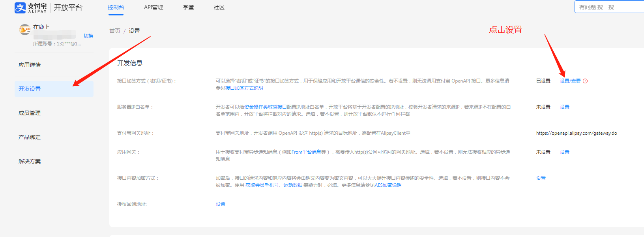
Task: Click 切换 to switch account
Action: [x=88, y=36]
